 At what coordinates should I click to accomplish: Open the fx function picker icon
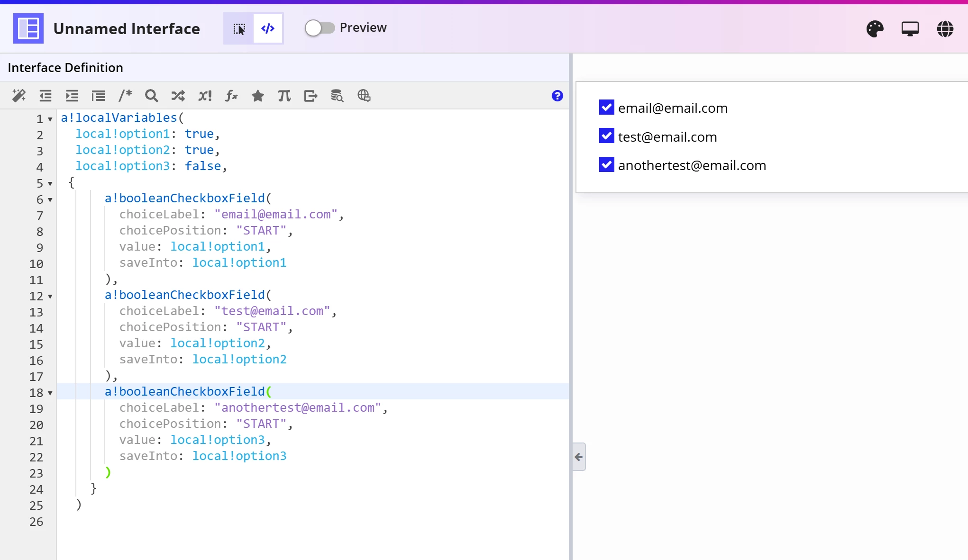click(x=231, y=96)
